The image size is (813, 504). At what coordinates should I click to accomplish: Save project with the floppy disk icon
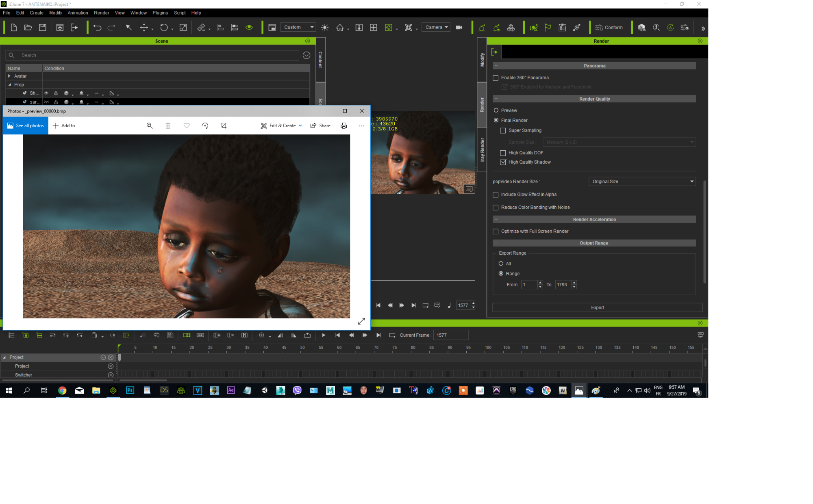click(x=42, y=28)
